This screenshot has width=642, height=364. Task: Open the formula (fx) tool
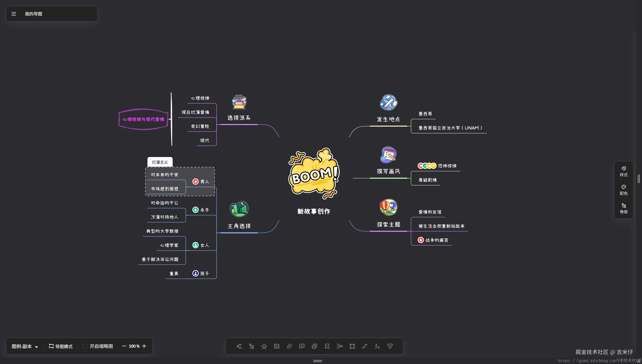(x=377, y=346)
